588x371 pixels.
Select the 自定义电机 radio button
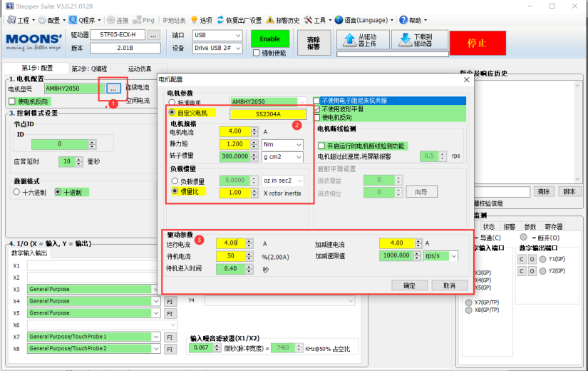(172, 113)
